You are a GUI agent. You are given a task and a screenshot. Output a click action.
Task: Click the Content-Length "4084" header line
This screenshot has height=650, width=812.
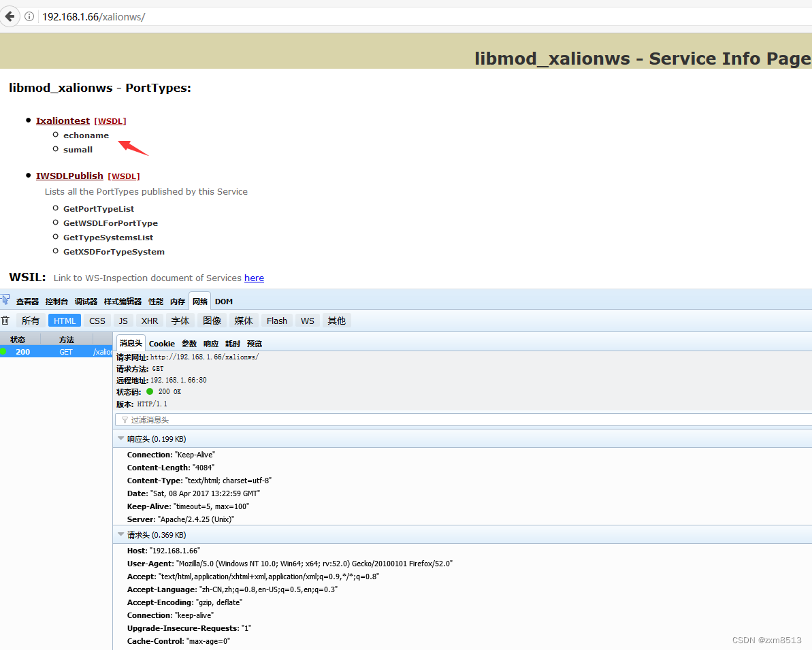pyautogui.click(x=170, y=468)
